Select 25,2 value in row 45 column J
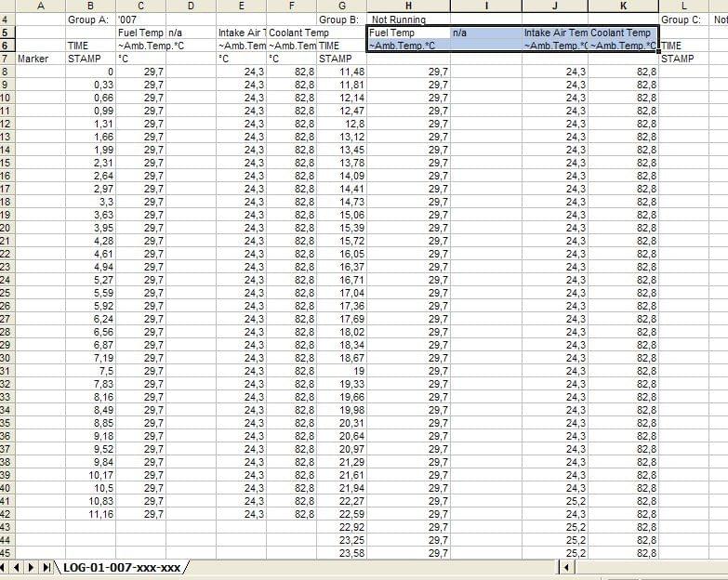Screen dimensions: 728x580 coord(555,553)
